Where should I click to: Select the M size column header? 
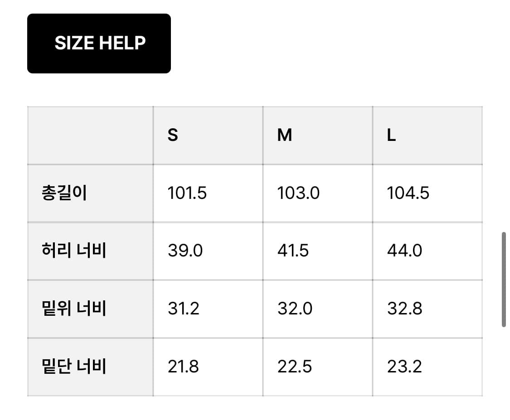click(x=282, y=135)
